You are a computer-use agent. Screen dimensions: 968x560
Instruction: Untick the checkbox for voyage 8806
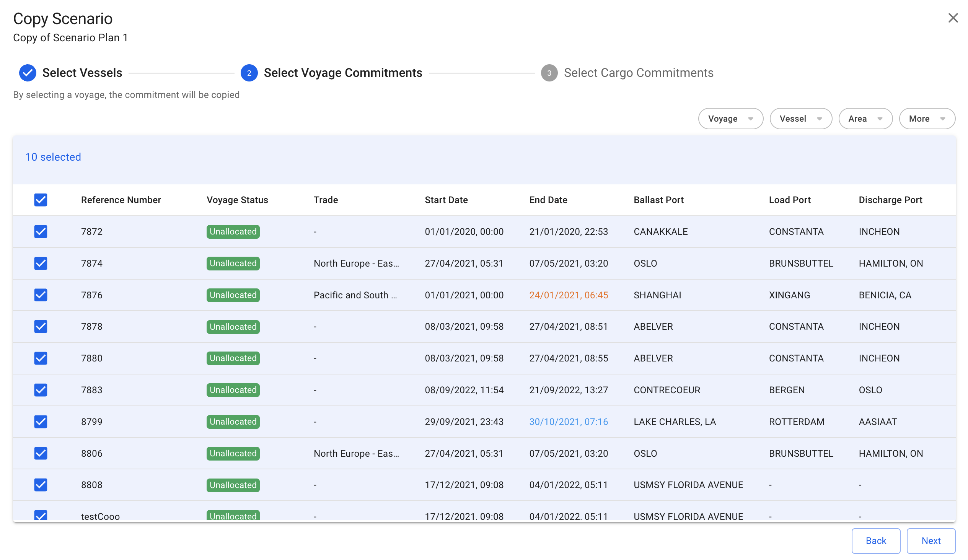[x=41, y=453]
